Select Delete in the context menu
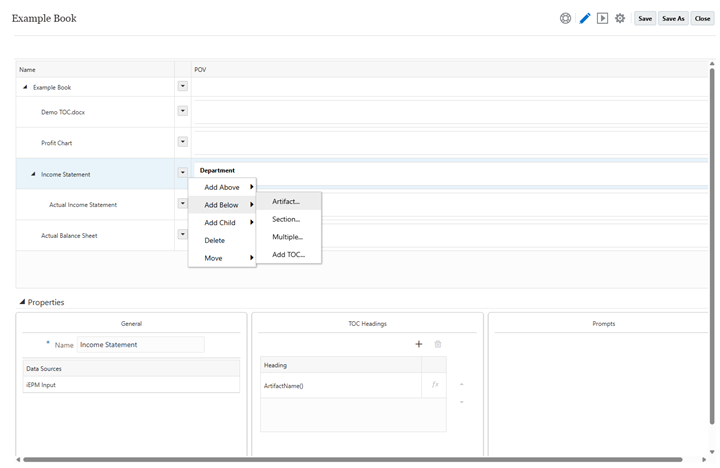This screenshot has height=468, width=720. [x=215, y=240]
